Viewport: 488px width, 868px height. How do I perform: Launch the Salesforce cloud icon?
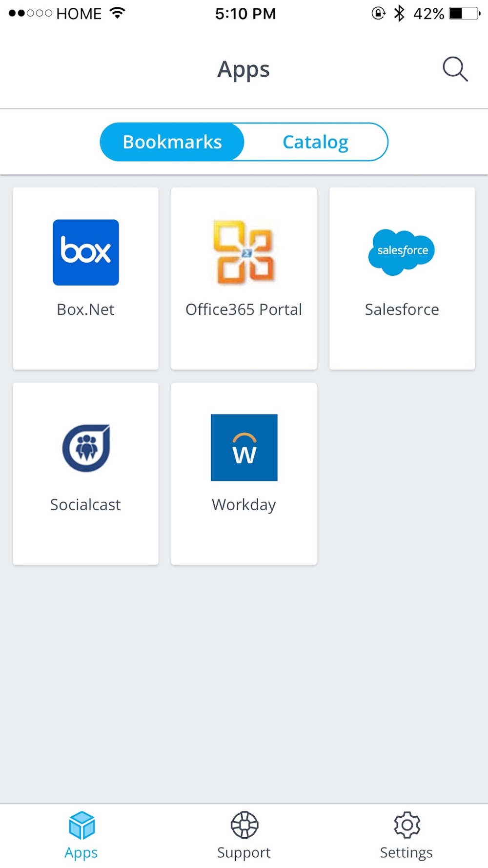click(402, 252)
